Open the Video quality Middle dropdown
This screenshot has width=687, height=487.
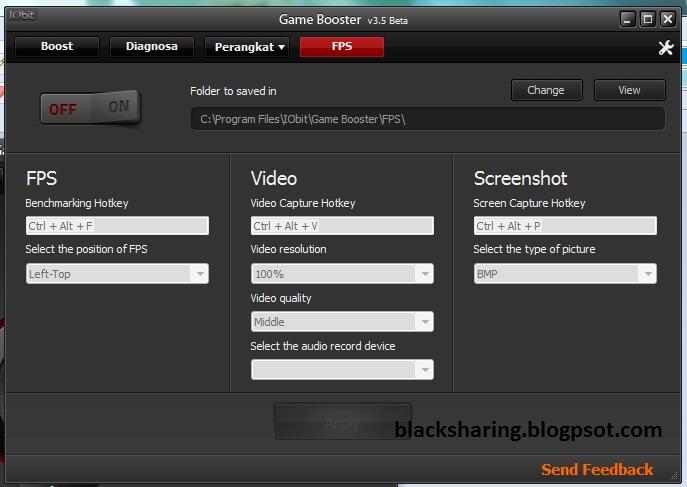(x=342, y=322)
